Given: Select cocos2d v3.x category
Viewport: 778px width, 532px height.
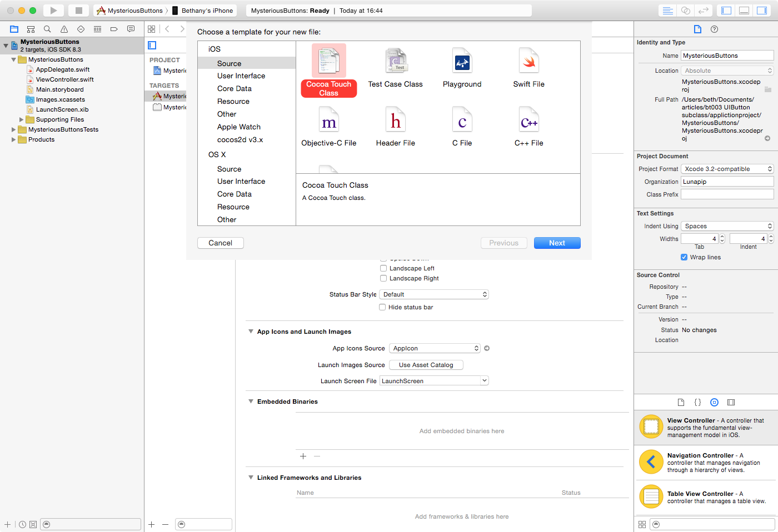Looking at the screenshot, I should pos(247,140).
